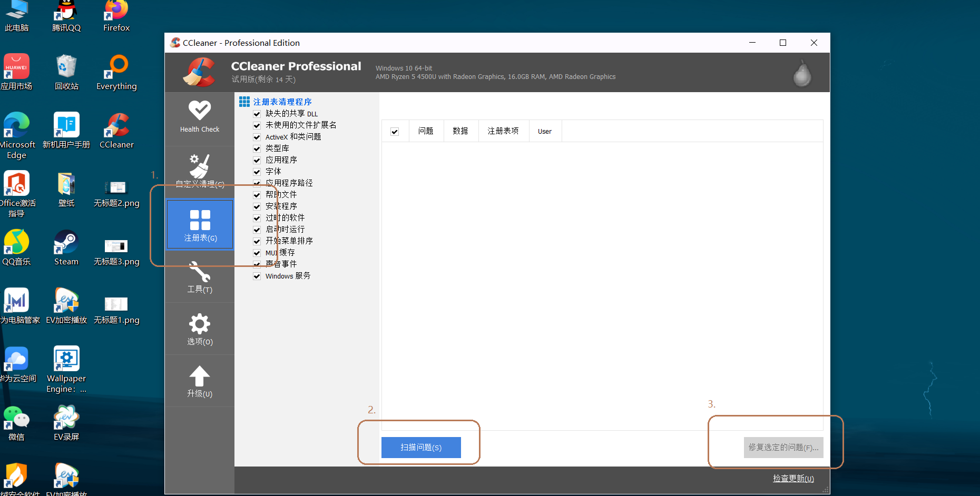Open 无标题1.png file on desktop
Screen dimensions: 980x496
click(x=116, y=311)
